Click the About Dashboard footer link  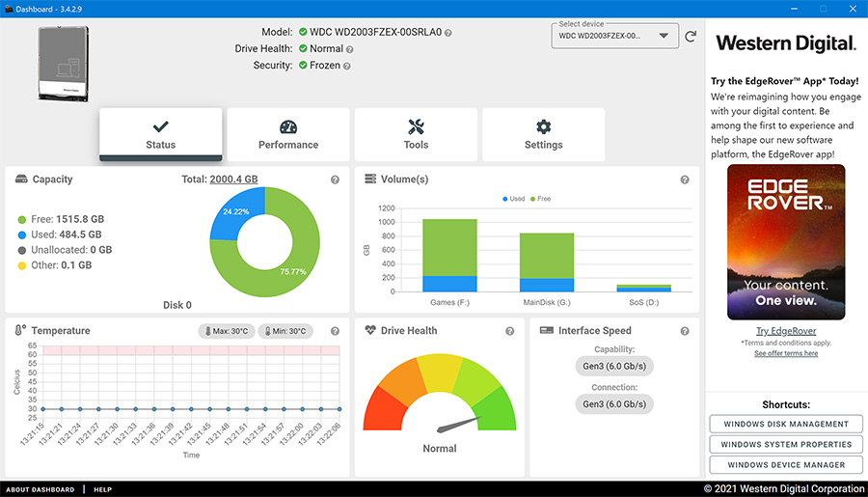pos(41,489)
